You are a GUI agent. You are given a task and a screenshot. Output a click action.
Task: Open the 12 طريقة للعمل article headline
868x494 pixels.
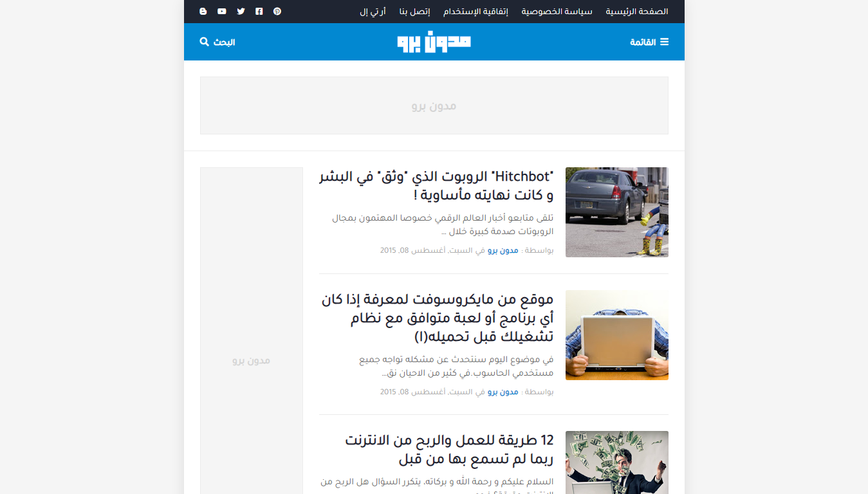click(x=449, y=450)
